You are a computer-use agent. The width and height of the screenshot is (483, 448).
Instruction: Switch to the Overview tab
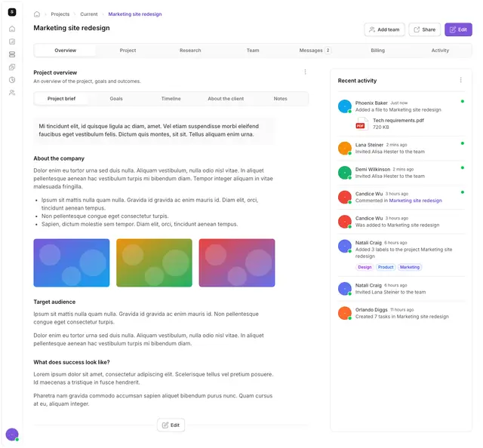pos(66,51)
